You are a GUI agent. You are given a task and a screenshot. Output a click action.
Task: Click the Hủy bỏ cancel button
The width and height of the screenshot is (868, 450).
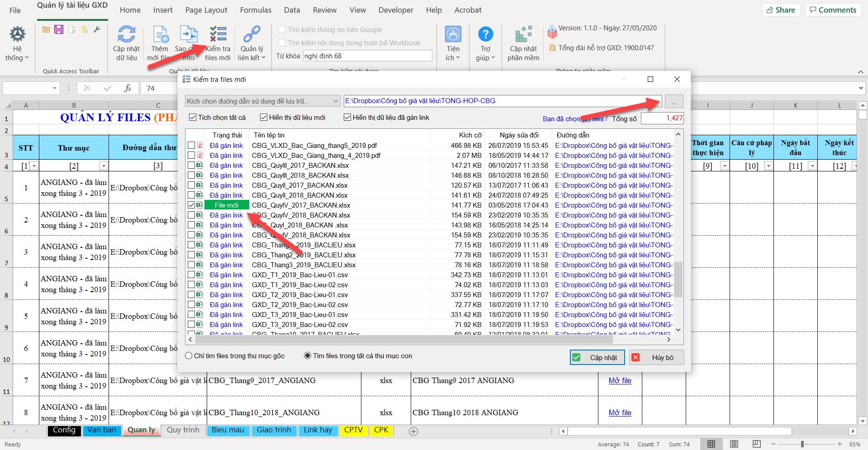656,357
